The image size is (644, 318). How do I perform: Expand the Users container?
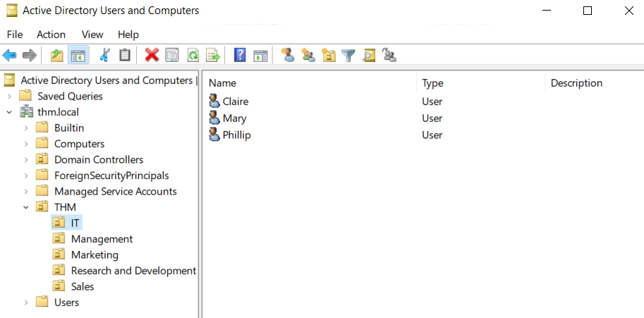(26, 302)
